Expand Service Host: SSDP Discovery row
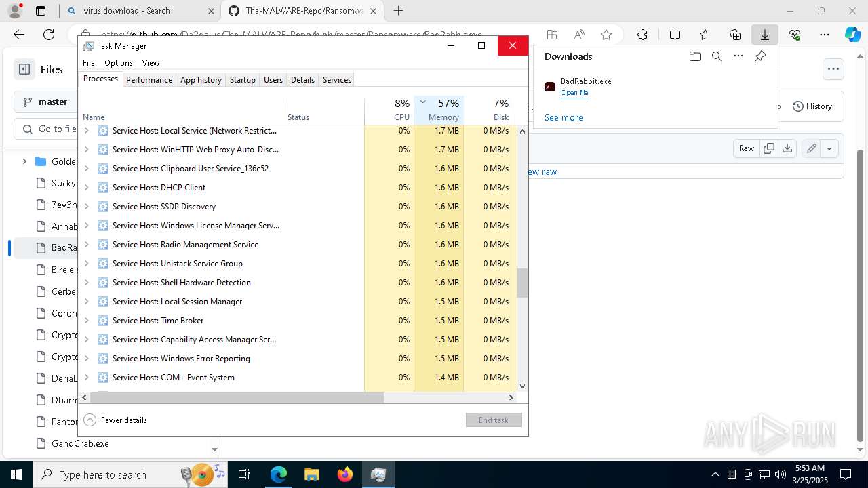The width and height of the screenshot is (868, 488). pyautogui.click(x=86, y=207)
